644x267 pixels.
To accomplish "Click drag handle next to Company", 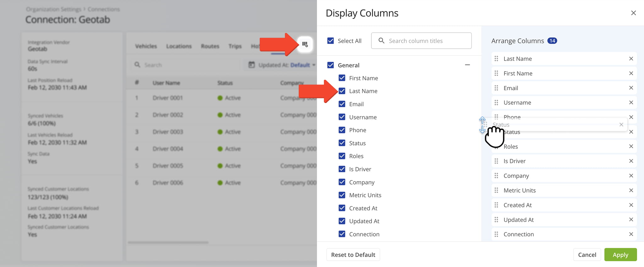I will click(496, 176).
